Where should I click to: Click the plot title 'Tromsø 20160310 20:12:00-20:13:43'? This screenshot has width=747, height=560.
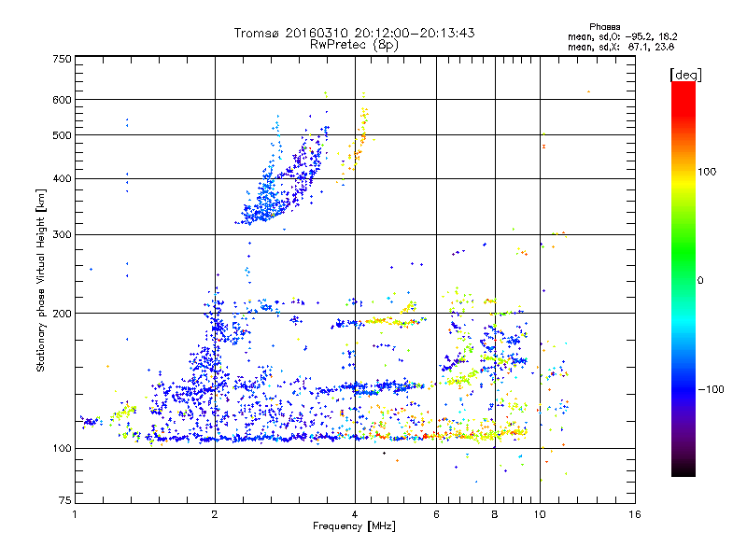pos(354,33)
